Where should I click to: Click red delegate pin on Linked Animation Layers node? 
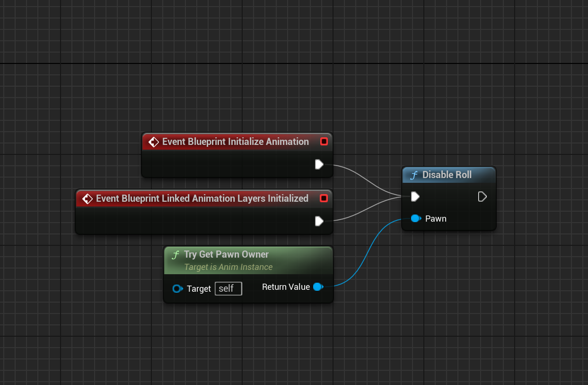[324, 198]
